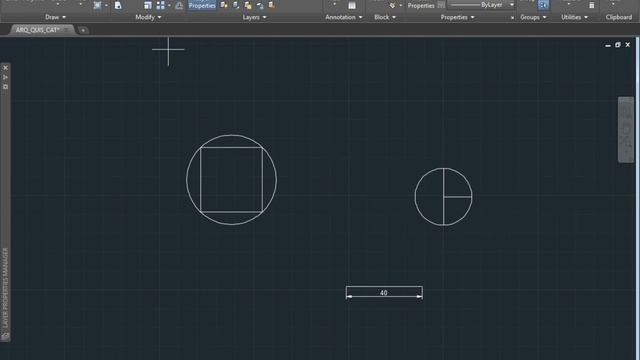Expand the Layers panel dropdown
640x360 pixels.
(x=254, y=17)
